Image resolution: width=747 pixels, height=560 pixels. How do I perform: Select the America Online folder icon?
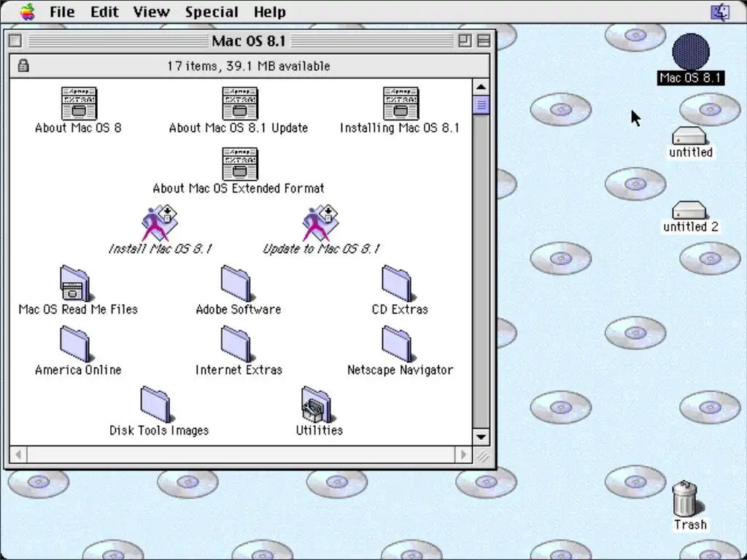[x=77, y=344]
